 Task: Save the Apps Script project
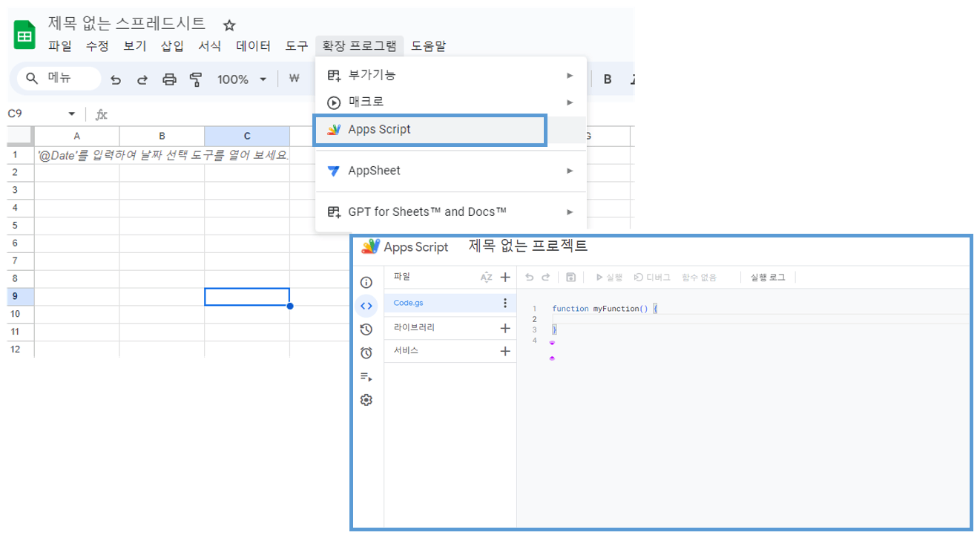(x=570, y=277)
